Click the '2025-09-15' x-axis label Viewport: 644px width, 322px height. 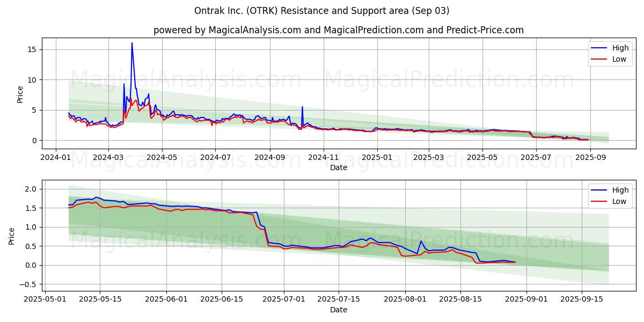click(581, 299)
